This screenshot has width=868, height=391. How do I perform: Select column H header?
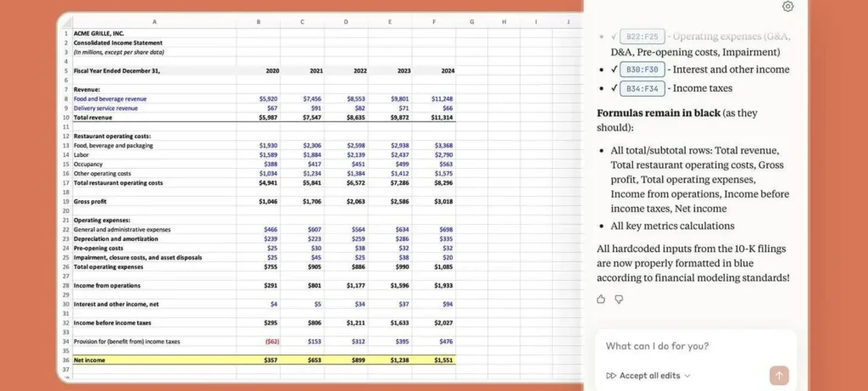[504, 21]
